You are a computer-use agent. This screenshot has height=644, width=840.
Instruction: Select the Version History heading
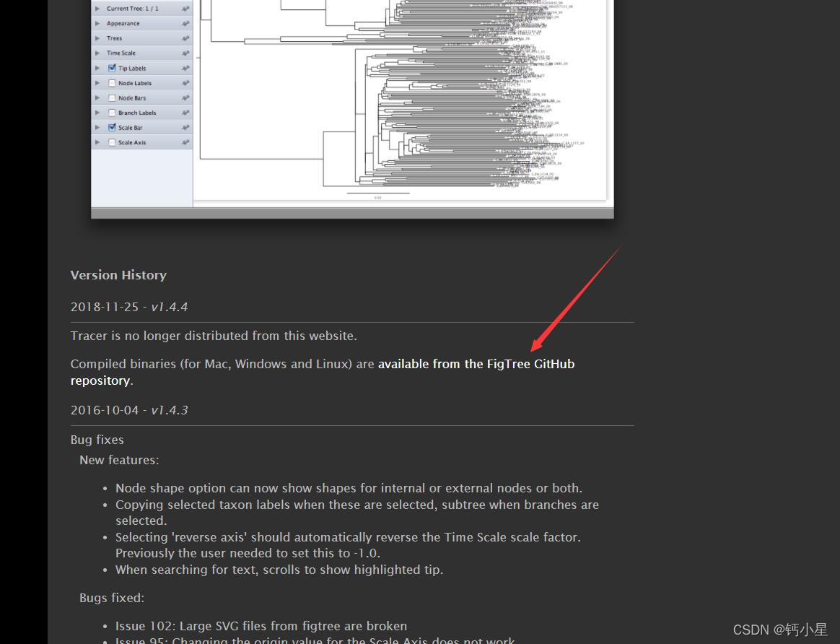[118, 275]
